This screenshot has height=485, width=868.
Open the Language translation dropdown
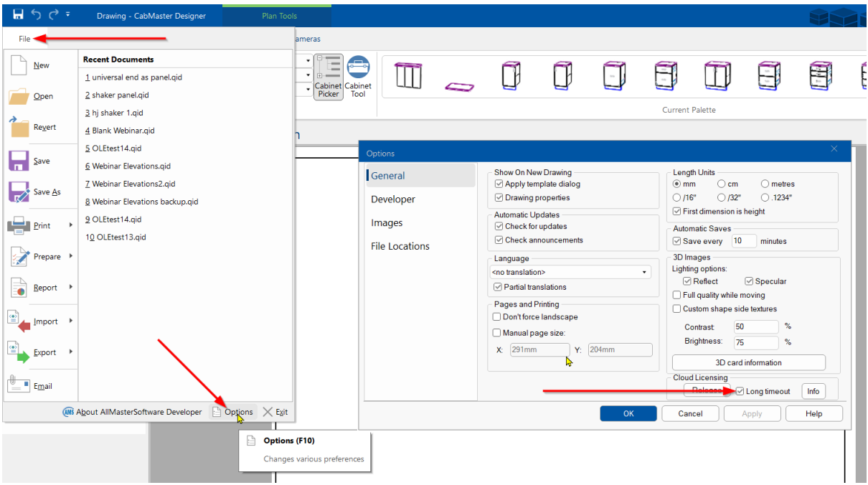tap(570, 273)
